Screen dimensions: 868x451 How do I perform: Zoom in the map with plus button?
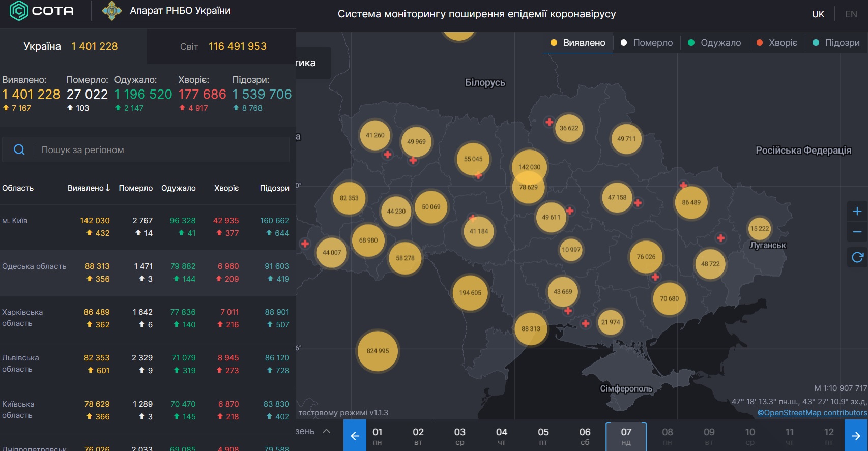(x=857, y=211)
